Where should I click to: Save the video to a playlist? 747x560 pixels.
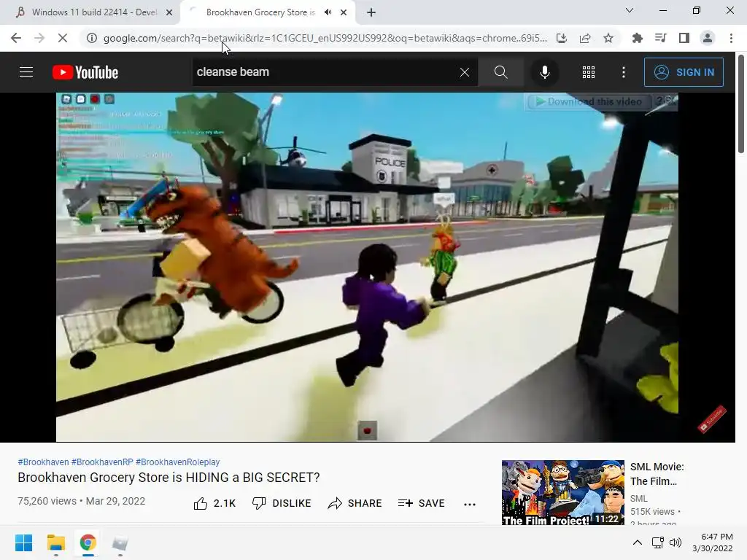pos(421,503)
